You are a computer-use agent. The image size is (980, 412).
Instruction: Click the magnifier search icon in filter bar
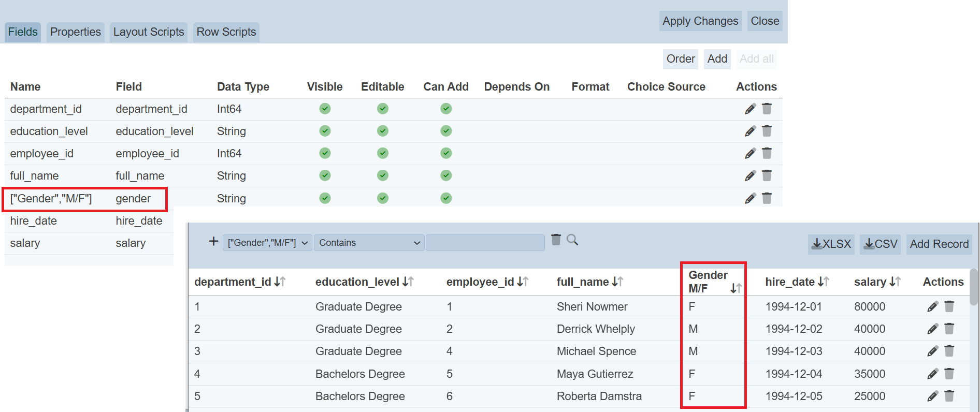572,240
